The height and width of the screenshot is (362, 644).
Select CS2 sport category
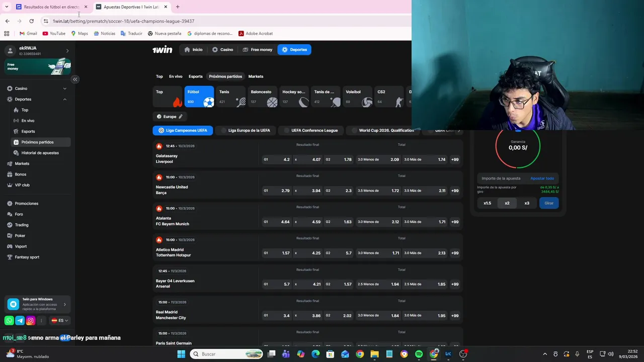tap(389, 97)
